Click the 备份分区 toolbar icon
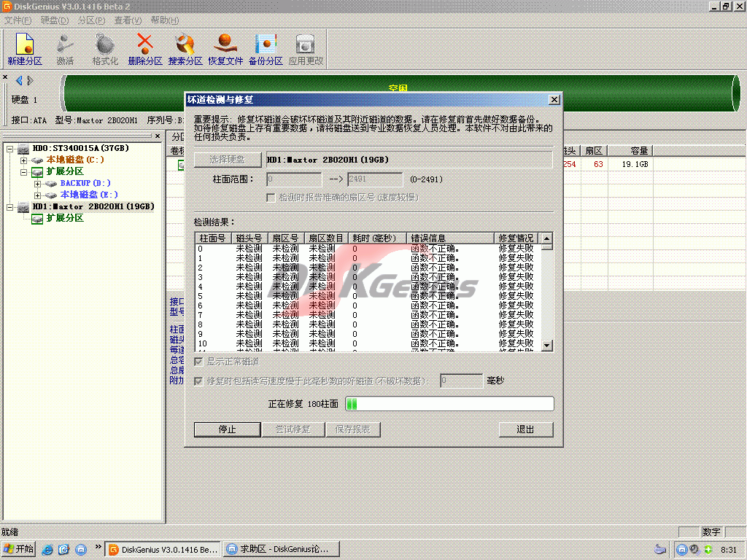 click(x=266, y=49)
